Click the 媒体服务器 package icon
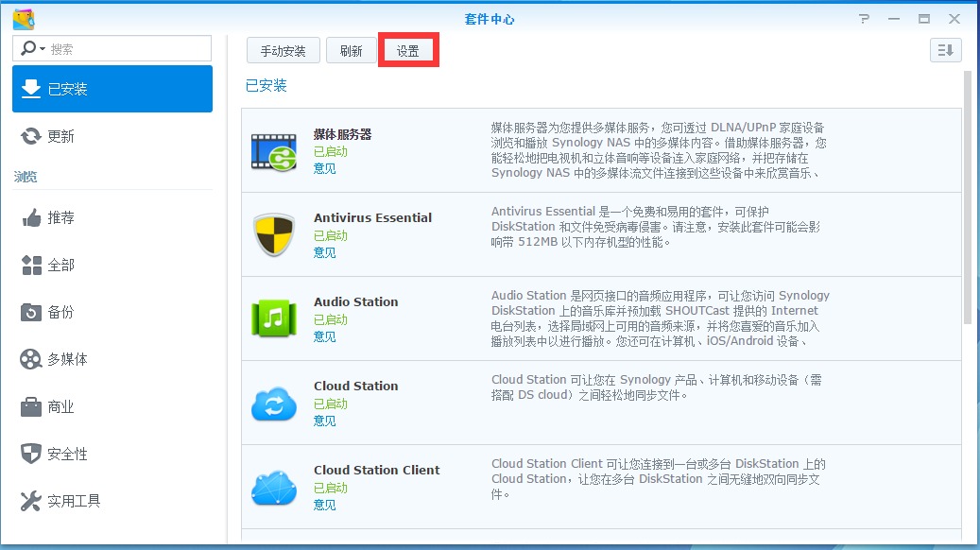The image size is (980, 550). pyautogui.click(x=274, y=151)
